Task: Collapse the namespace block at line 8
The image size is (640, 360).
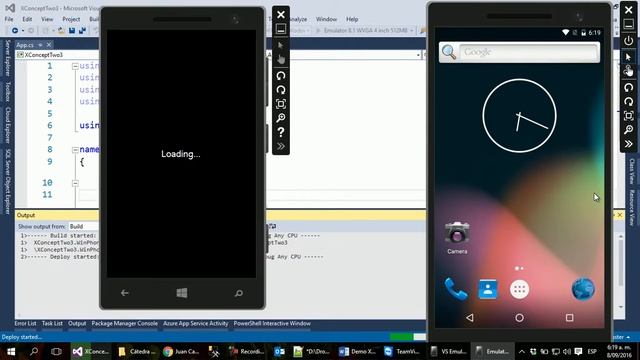Action: [75, 150]
